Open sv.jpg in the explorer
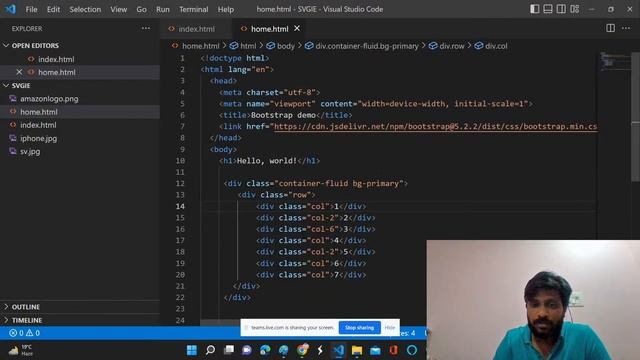 [30, 151]
